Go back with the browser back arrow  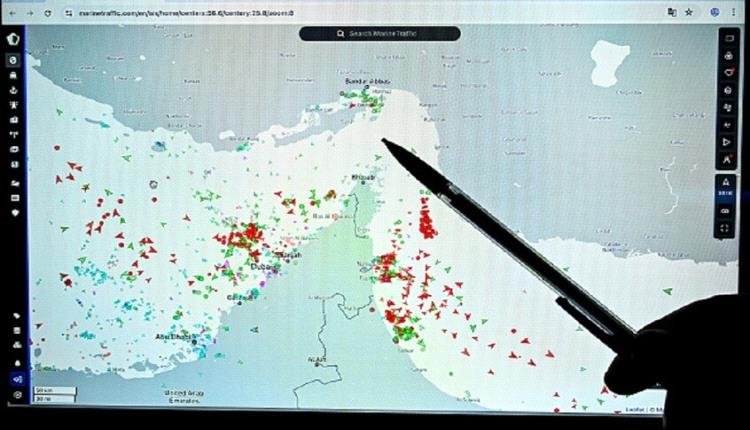click(11, 12)
